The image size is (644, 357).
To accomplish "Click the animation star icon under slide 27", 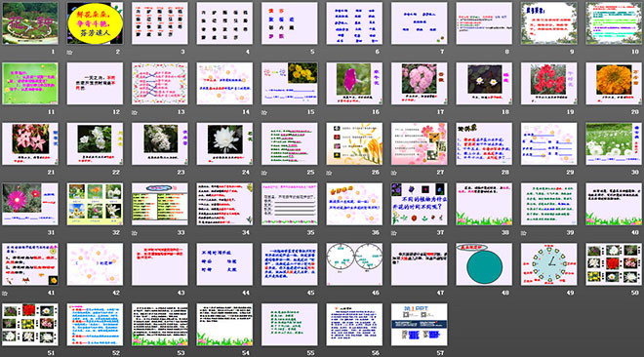I will click(x=394, y=173).
